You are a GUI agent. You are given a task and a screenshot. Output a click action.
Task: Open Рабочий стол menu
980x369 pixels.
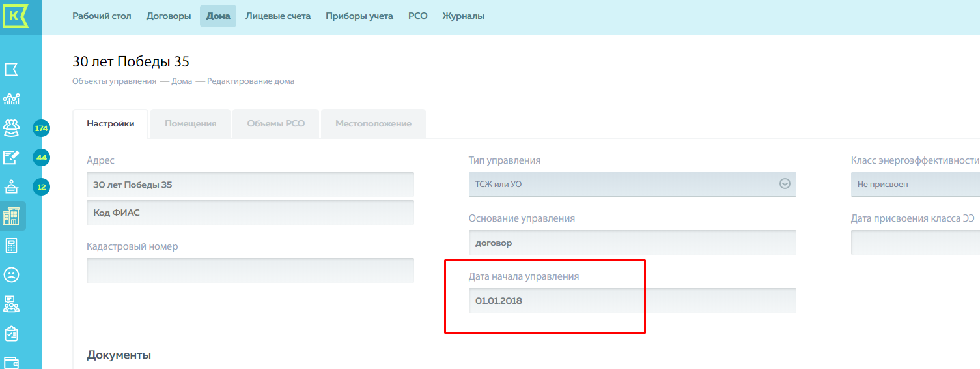pos(102,16)
